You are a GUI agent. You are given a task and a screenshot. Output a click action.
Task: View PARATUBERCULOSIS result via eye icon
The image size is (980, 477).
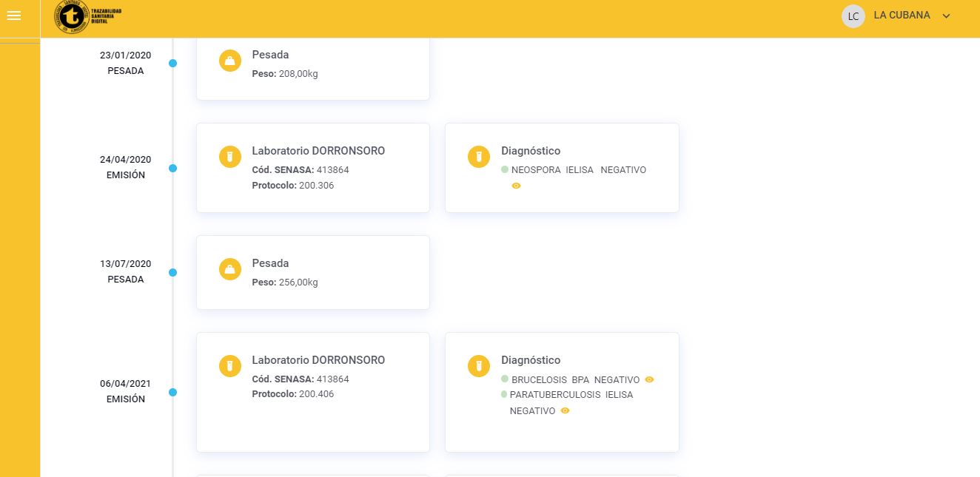[565, 411]
